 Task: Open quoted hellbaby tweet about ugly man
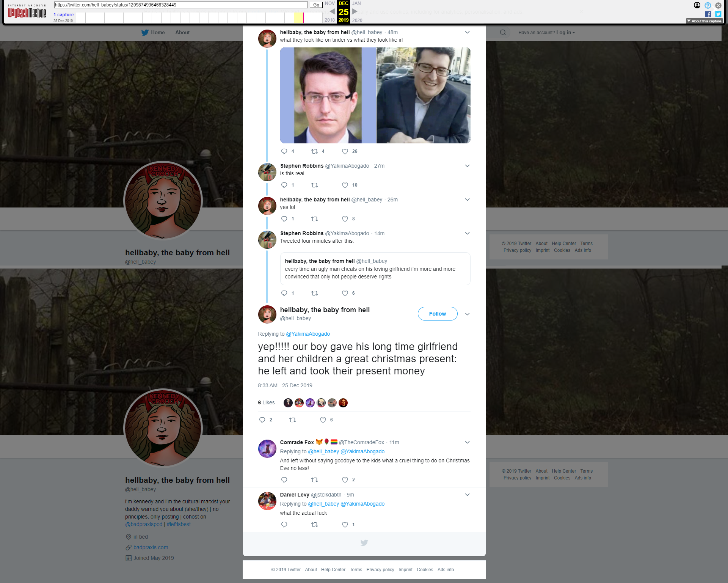375,269
